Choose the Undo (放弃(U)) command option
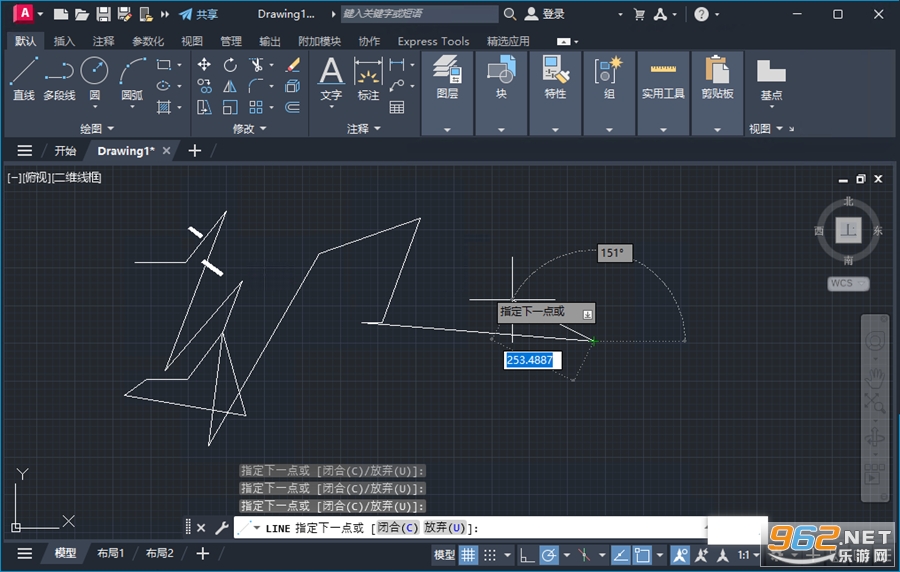This screenshot has width=900, height=572. (x=444, y=528)
